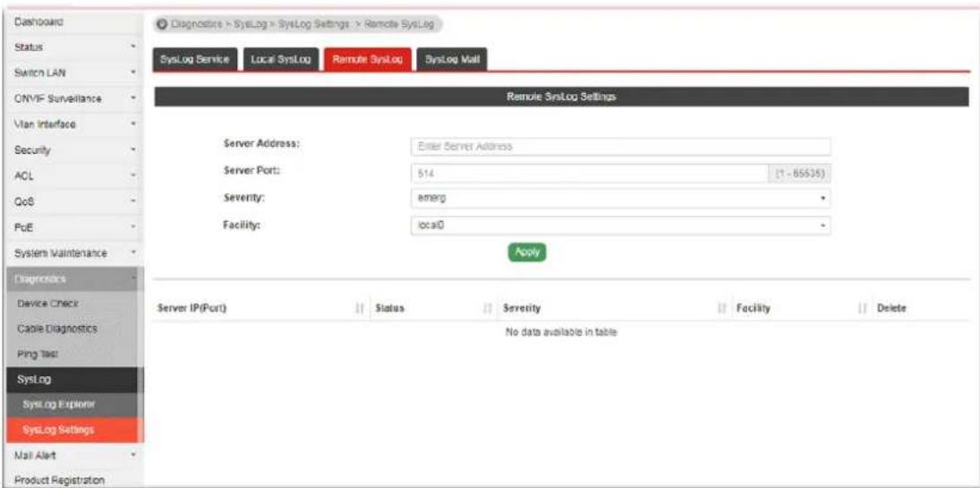Click the Server Port input field
The height and width of the screenshot is (488, 980).
coord(589,174)
